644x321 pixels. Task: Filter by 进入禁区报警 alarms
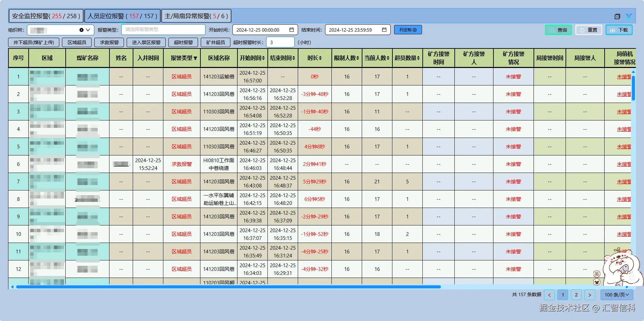(x=146, y=42)
